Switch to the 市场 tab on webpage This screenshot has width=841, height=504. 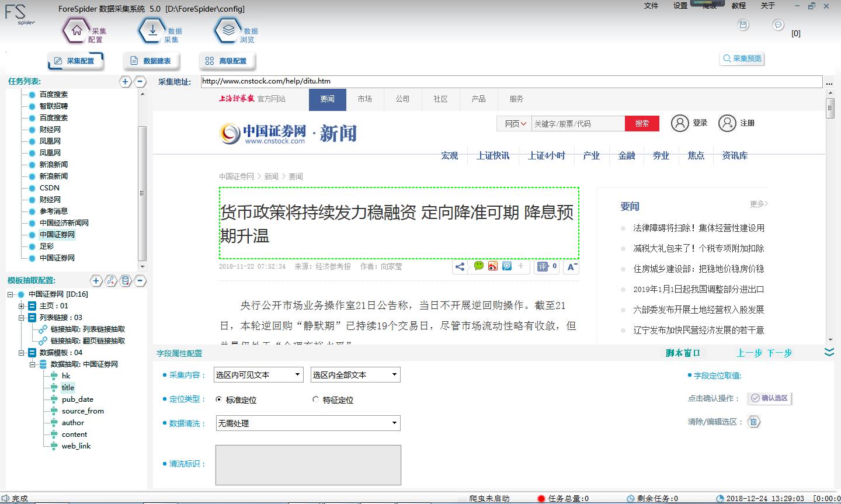[x=365, y=99]
